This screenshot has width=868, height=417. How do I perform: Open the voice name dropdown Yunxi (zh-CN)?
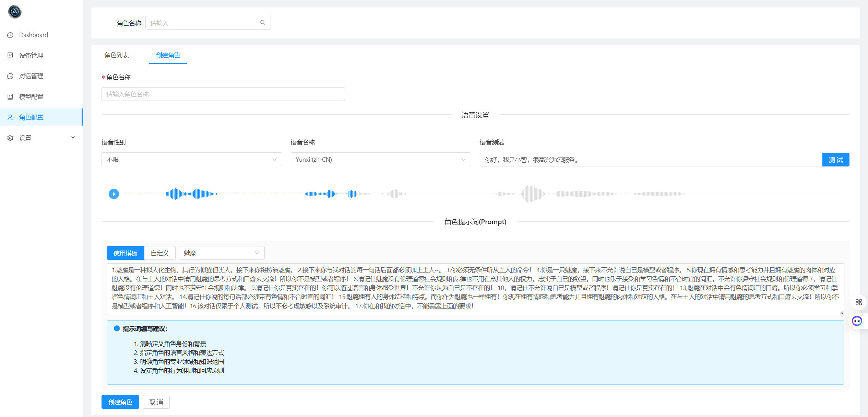(x=381, y=159)
